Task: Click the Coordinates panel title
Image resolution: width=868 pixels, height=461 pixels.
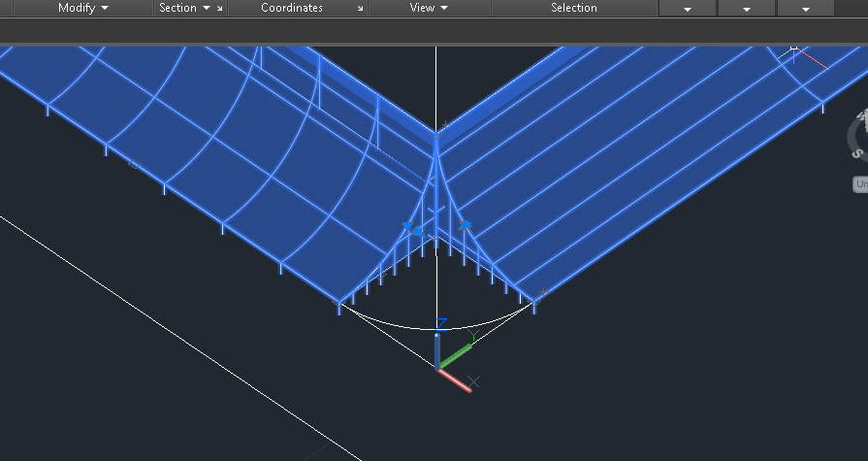Action: (292, 8)
